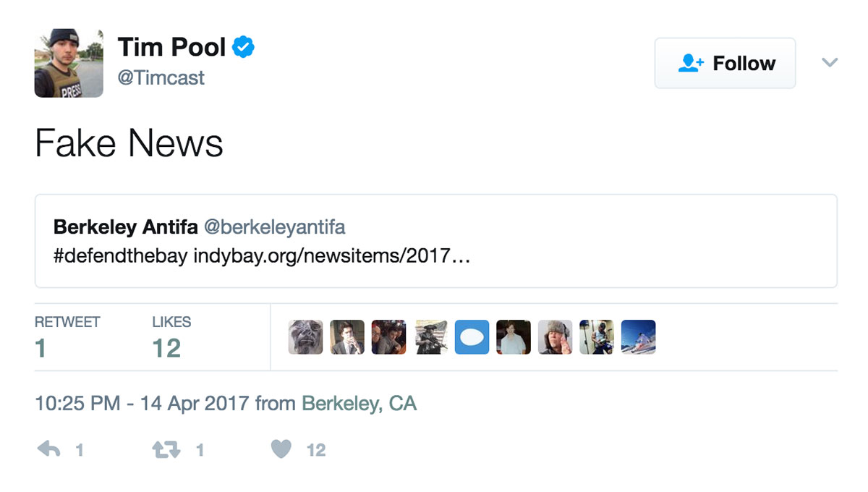Click the blue verified badge

click(x=243, y=48)
